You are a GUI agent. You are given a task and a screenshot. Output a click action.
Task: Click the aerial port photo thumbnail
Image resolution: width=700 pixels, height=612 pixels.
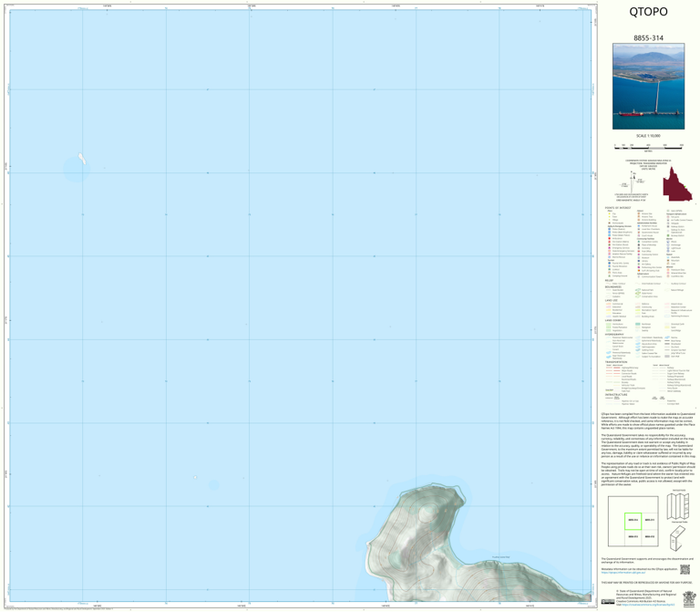(648, 87)
